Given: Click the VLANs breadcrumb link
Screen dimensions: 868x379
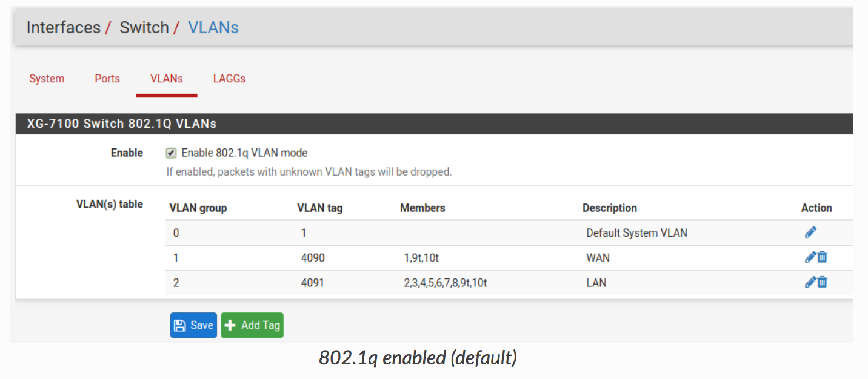Looking at the screenshot, I should [213, 28].
